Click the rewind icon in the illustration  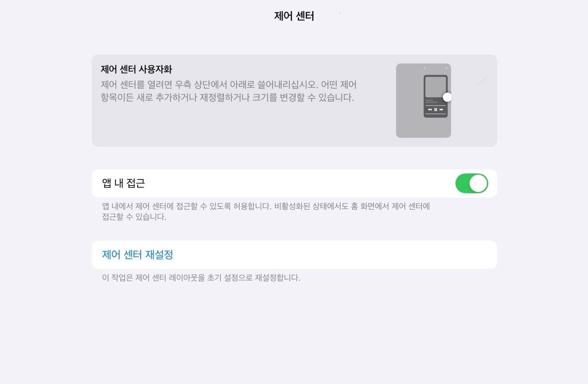click(x=430, y=109)
